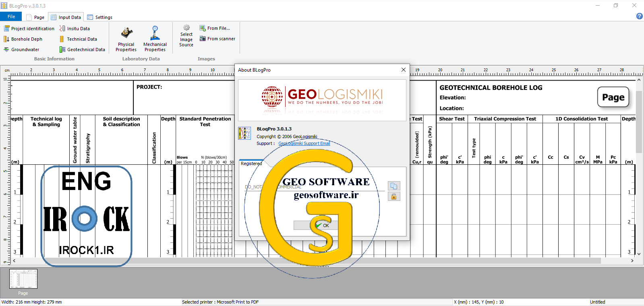Open the Groundwater data entry
The height and width of the screenshot is (306, 644).
[22, 50]
